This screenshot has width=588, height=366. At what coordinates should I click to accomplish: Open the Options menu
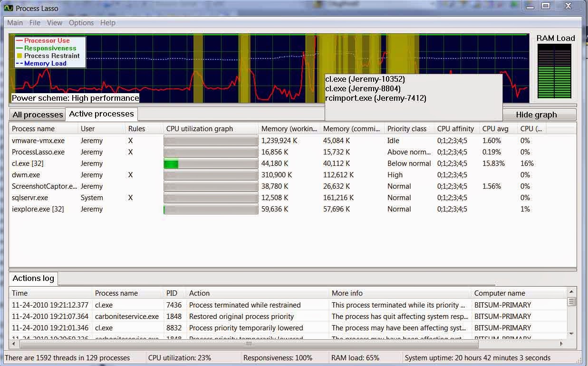pos(81,23)
